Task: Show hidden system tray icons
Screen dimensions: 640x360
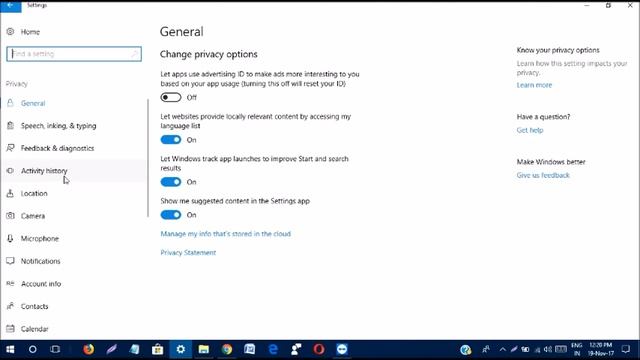Action: pos(502,349)
